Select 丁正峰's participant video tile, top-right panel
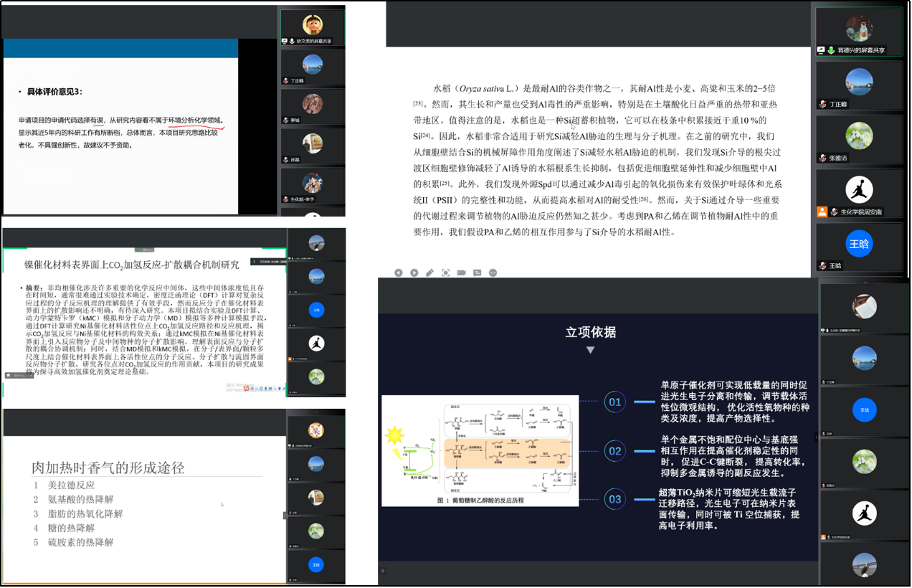 [x=859, y=83]
